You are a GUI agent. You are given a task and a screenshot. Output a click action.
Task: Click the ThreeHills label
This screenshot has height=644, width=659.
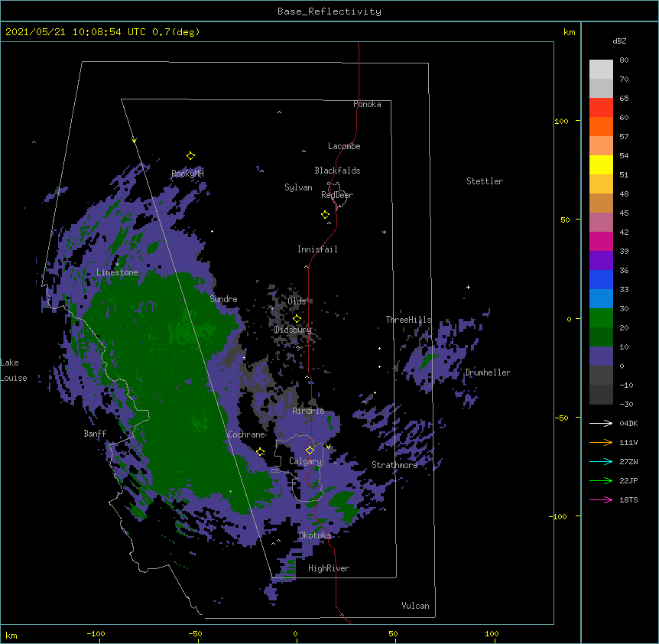pyautogui.click(x=408, y=320)
